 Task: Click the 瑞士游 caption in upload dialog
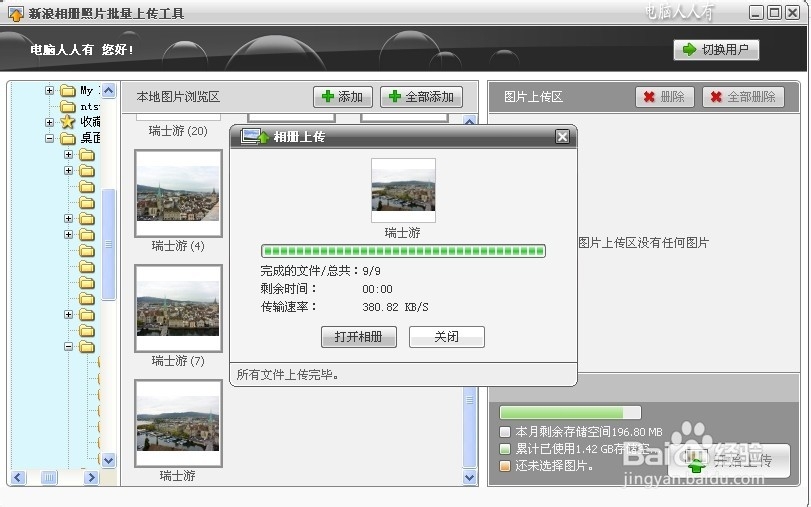point(403,233)
